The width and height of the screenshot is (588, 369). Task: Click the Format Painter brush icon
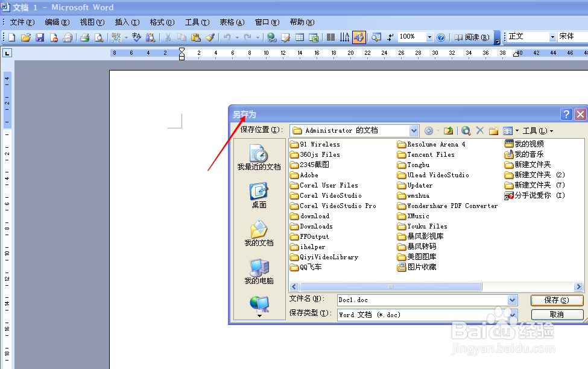coord(210,37)
